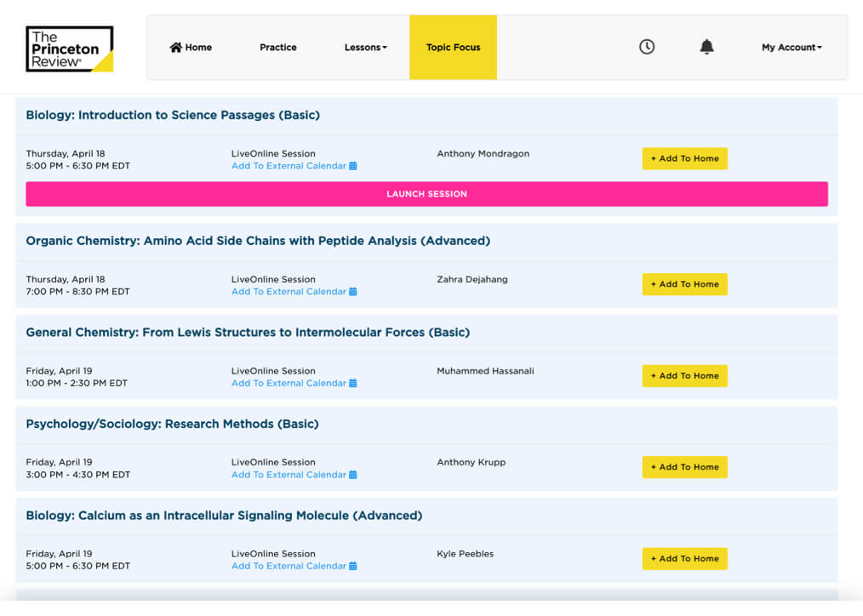
Task: Add General Chemistry session to Home
Action: click(x=684, y=376)
